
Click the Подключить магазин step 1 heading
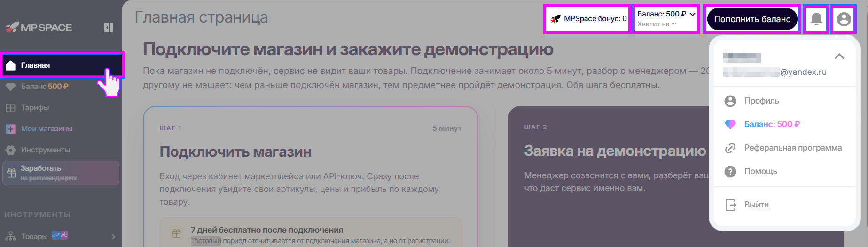pyautogui.click(x=235, y=152)
